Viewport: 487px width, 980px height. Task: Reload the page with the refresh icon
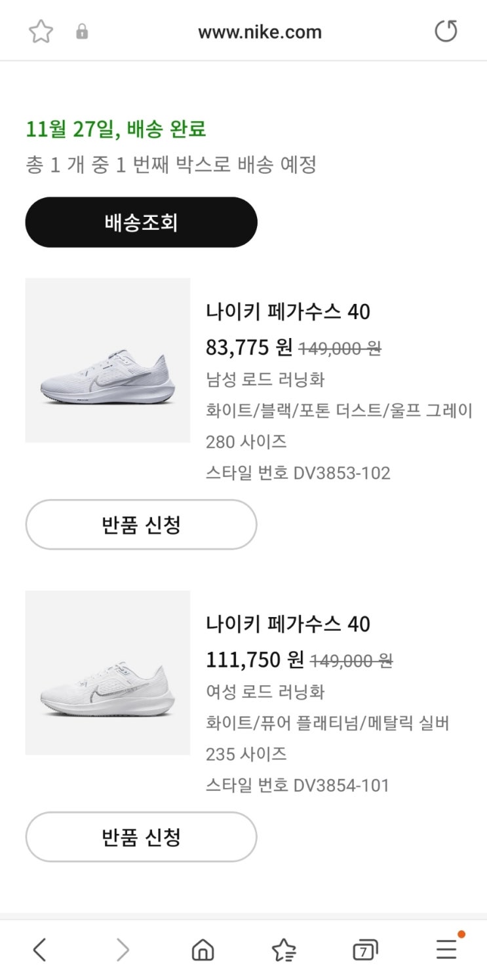pos(446,31)
